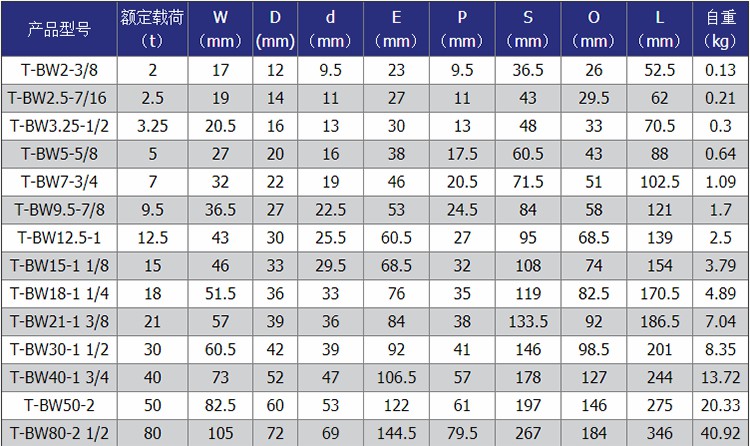Select model cell T-BW12.5-1
750x446 pixels.
pyautogui.click(x=57, y=239)
